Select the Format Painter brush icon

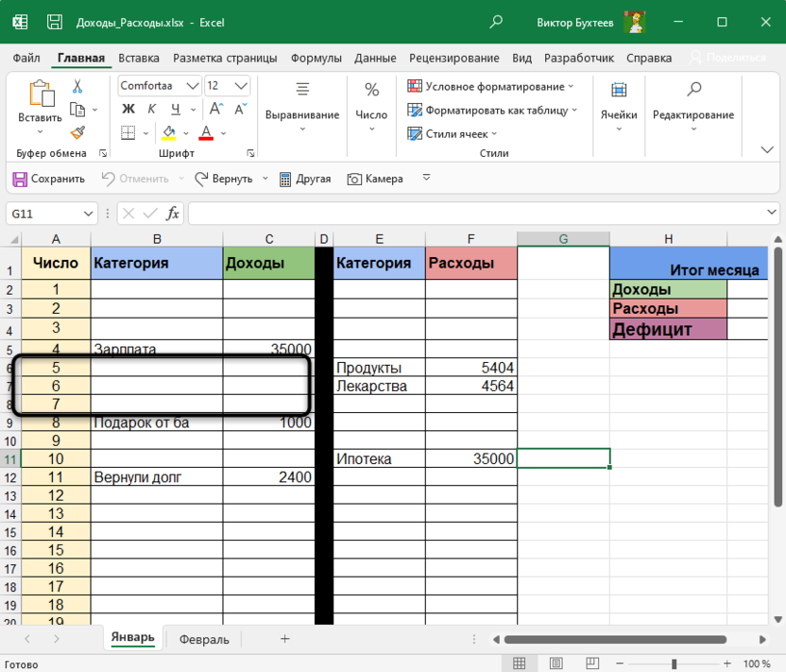coord(77,133)
